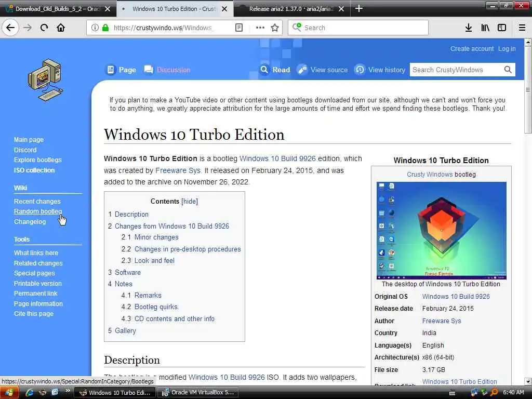Close the Windows 10 Turbo Edition tab
The height and width of the screenshot is (399, 532).
click(224, 9)
